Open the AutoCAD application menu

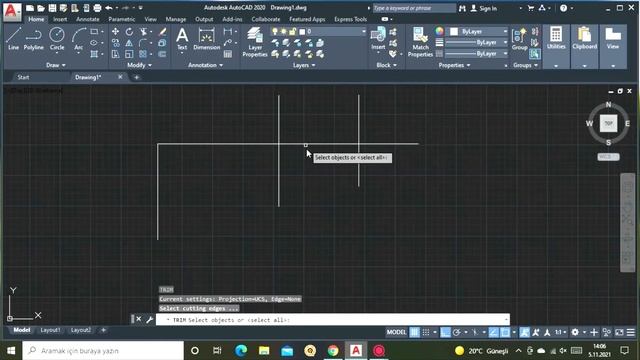[x=11, y=11]
